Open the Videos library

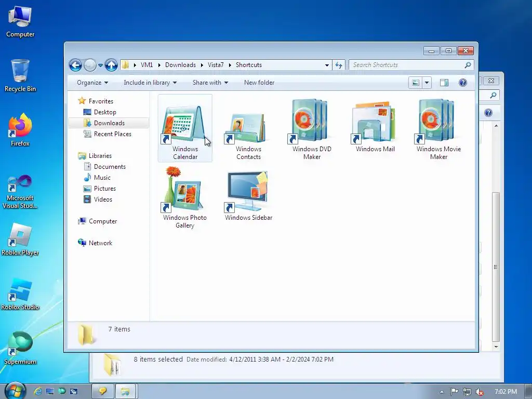point(103,199)
